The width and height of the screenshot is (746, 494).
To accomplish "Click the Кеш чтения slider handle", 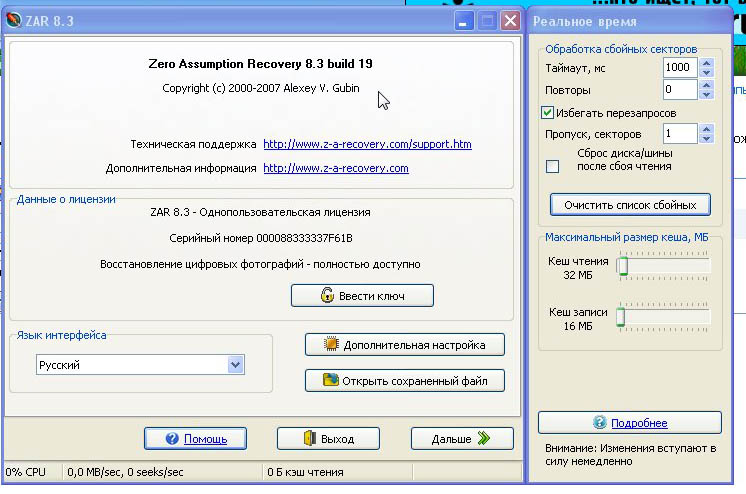I will [622, 266].
